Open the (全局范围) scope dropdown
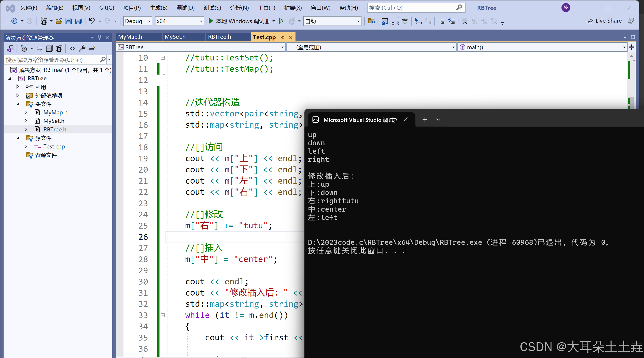This screenshot has width=644, height=358. tap(371, 47)
